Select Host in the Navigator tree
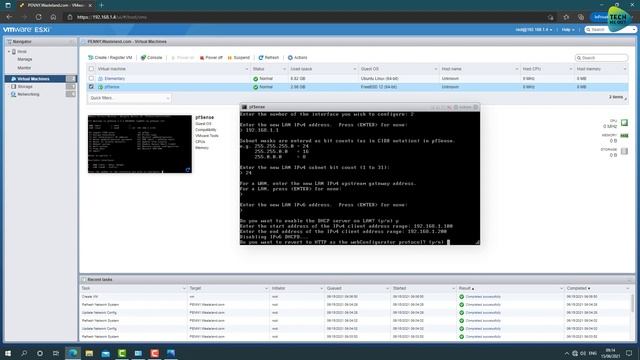 [22, 51]
